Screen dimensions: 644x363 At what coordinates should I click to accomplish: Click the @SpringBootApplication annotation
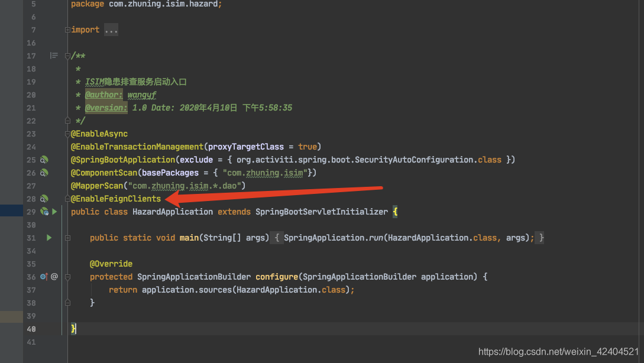[x=123, y=160]
